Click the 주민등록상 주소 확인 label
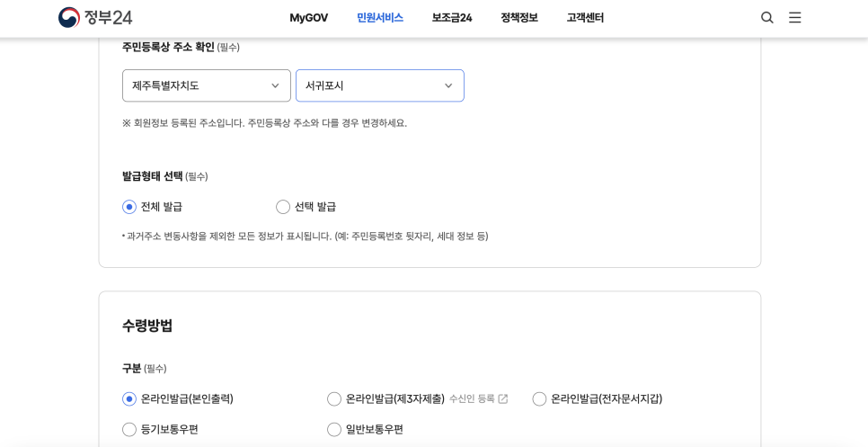Image resolution: width=868 pixels, height=447 pixels. tap(168, 47)
